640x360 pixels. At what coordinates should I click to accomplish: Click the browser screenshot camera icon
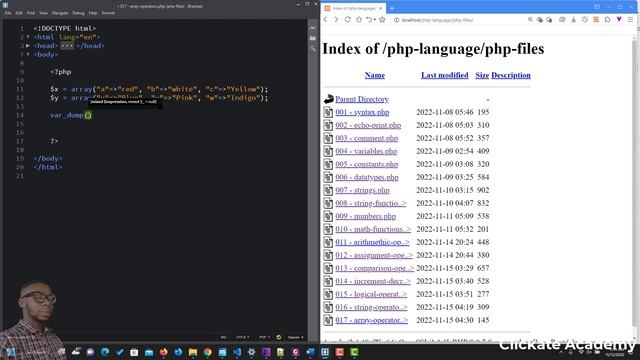562,20
